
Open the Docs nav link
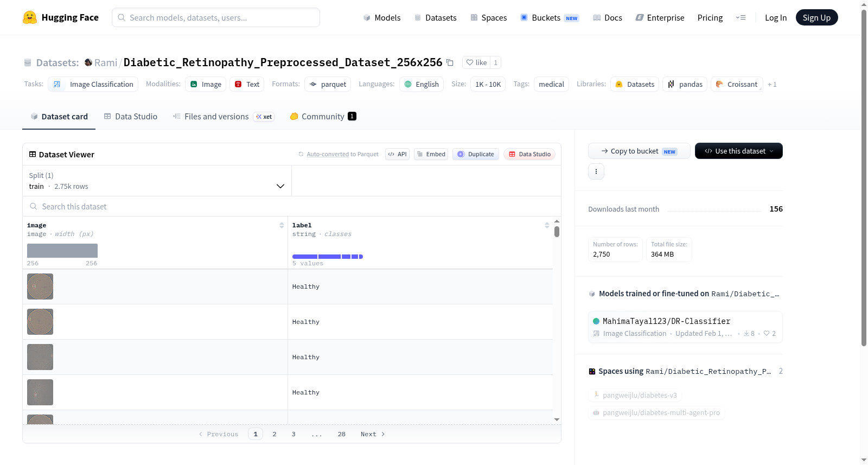click(x=608, y=17)
